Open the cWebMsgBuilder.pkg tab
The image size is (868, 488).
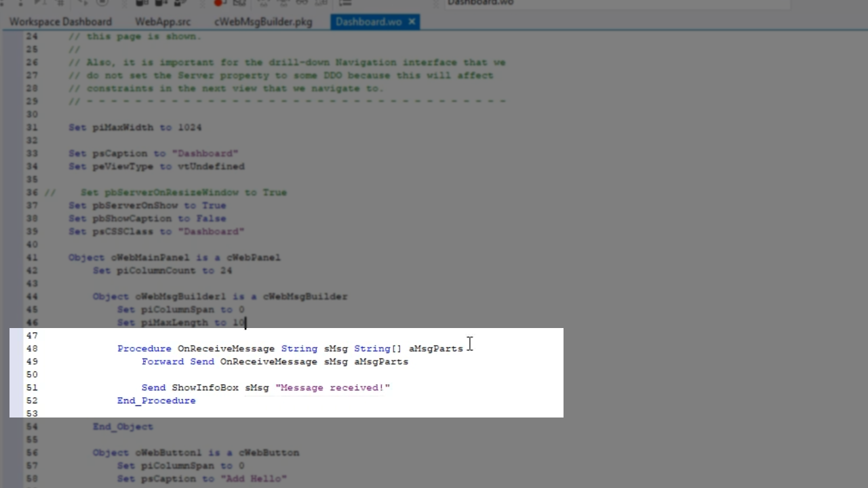pos(263,22)
